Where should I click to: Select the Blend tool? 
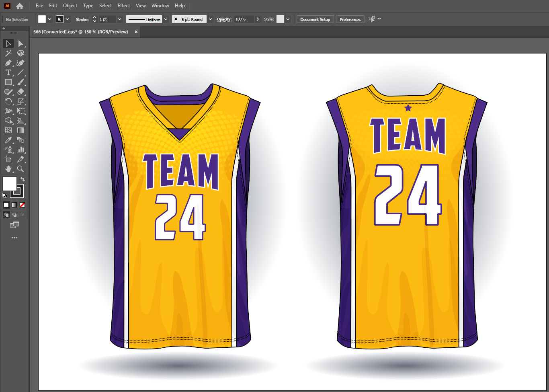(x=21, y=140)
